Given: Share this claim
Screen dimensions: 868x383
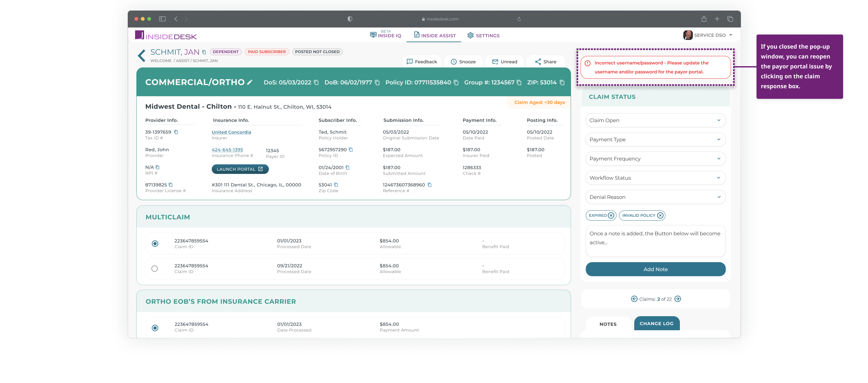Looking at the screenshot, I should 545,61.
